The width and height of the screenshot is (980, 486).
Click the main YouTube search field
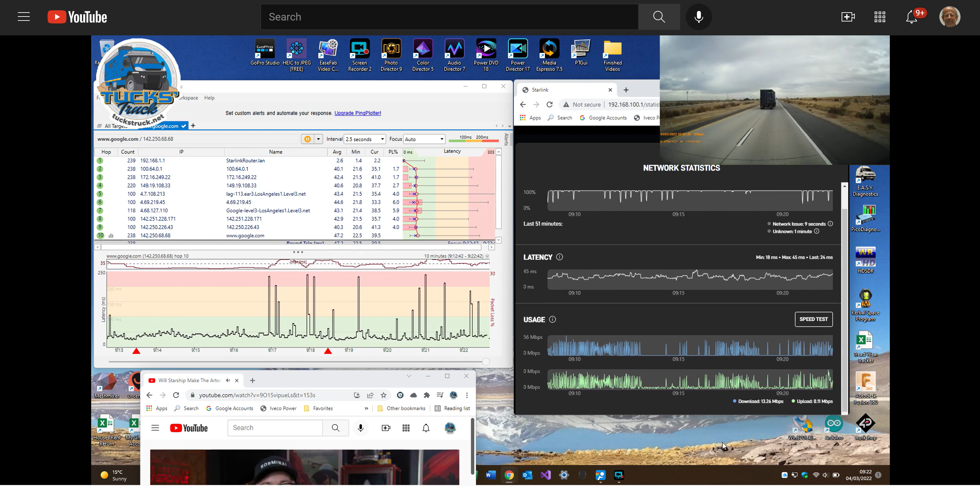[449, 17]
